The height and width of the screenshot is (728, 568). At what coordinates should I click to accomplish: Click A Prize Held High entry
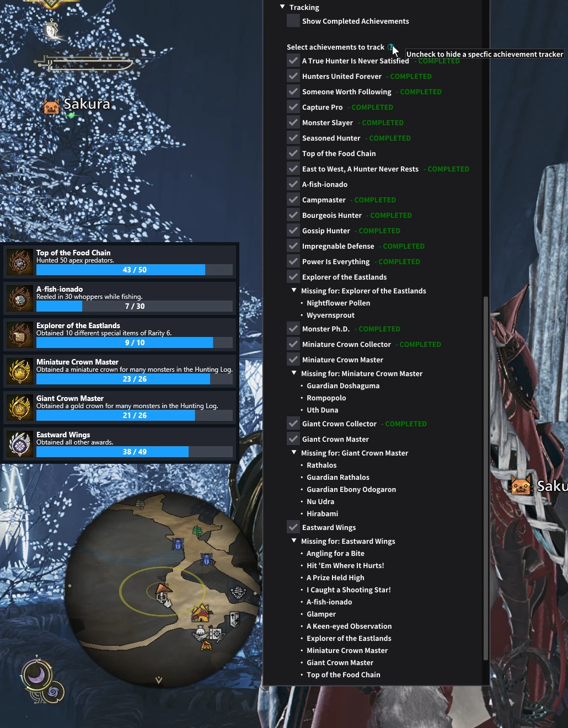coord(335,577)
